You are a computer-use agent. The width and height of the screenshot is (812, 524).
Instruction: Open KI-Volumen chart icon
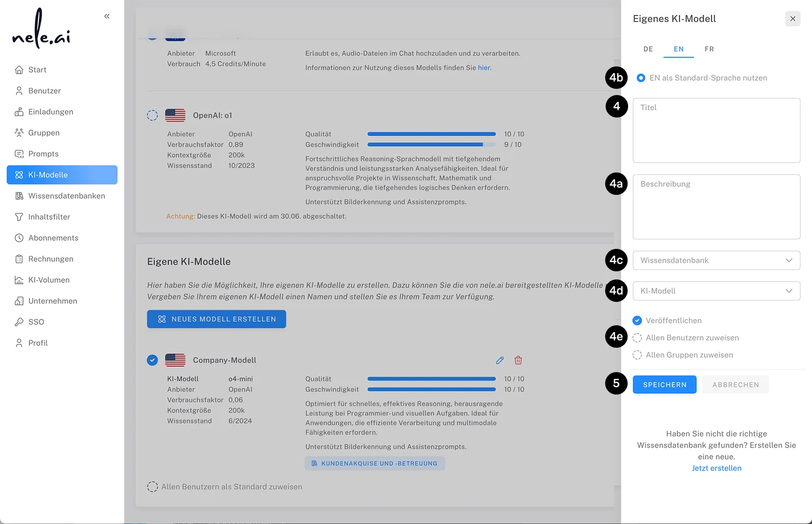point(19,280)
